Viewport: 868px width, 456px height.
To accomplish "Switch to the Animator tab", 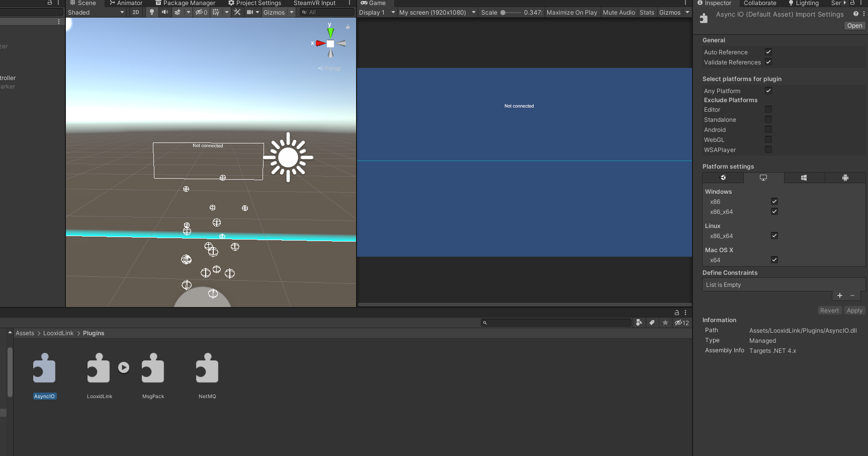I will pyautogui.click(x=126, y=3).
